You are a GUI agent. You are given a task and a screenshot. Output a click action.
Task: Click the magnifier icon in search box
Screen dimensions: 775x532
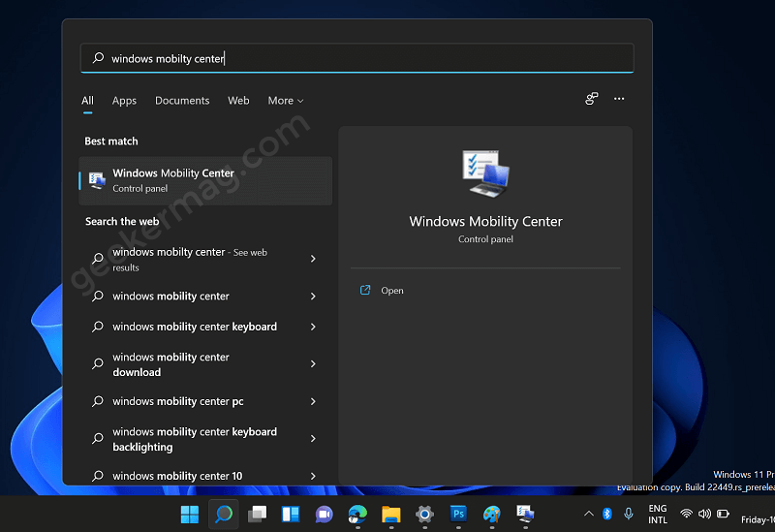click(98, 58)
